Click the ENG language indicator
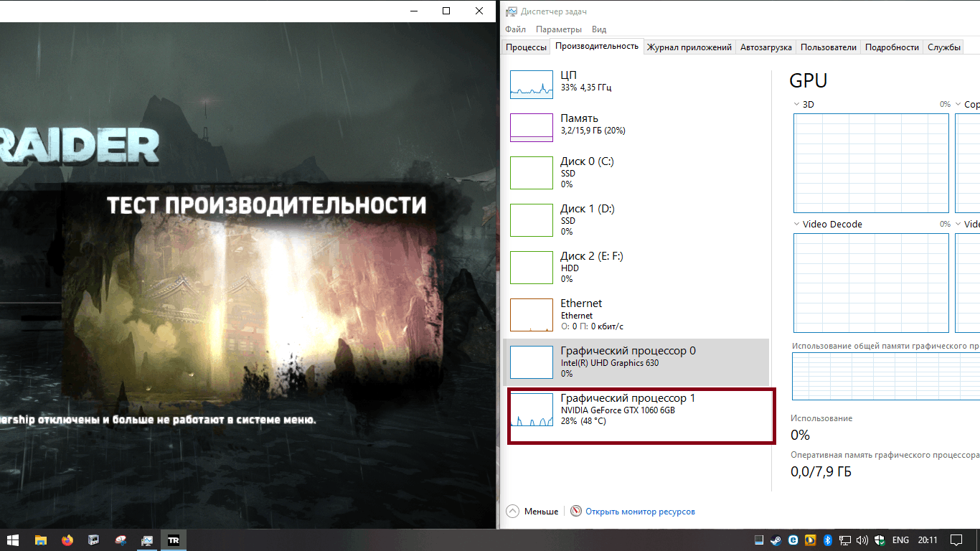This screenshot has width=980, height=551. 900,540
